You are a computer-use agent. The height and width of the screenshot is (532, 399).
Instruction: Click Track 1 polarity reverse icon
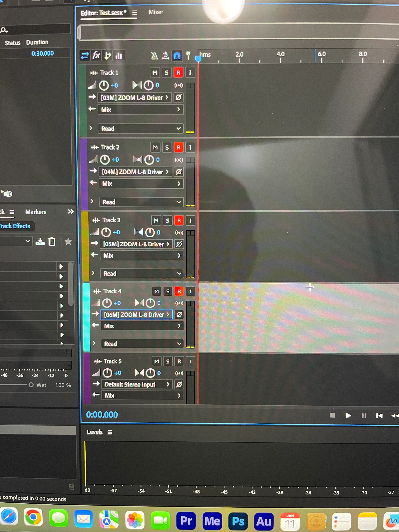(179, 97)
